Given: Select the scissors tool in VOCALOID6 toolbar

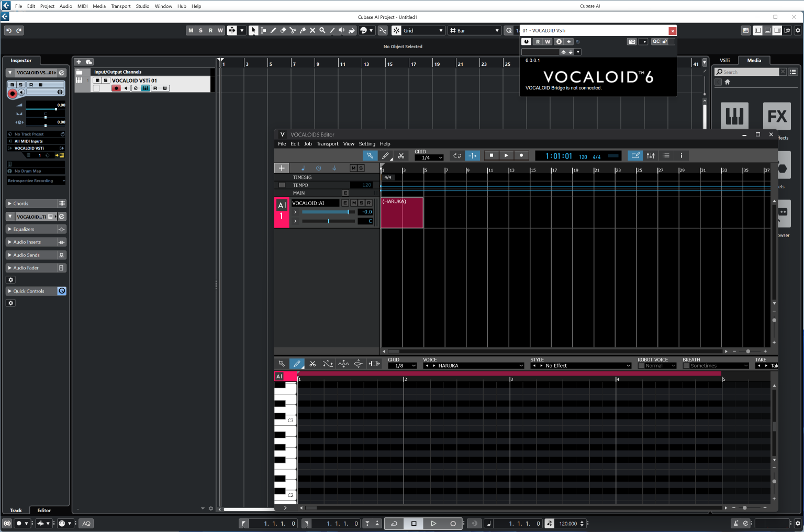Looking at the screenshot, I should click(x=401, y=155).
